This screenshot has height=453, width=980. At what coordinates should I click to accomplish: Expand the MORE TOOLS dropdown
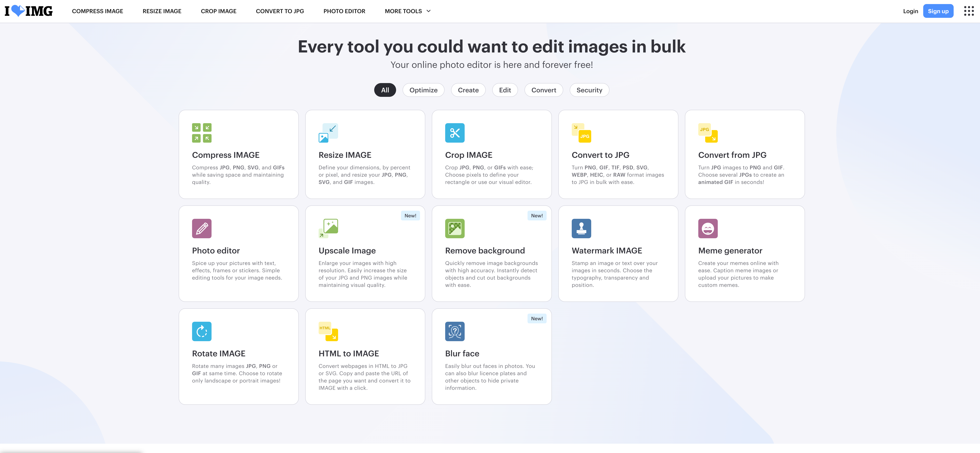coord(407,11)
